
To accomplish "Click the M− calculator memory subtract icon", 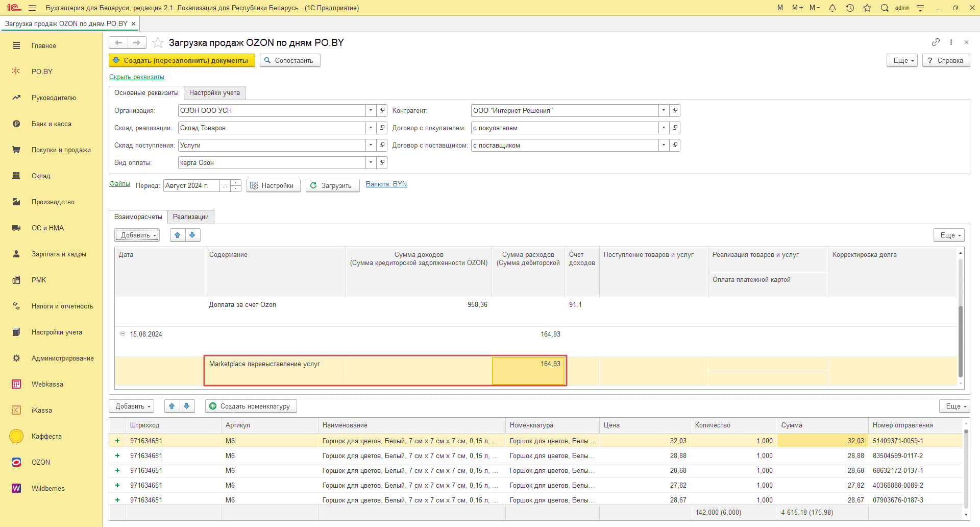I will click(x=815, y=8).
